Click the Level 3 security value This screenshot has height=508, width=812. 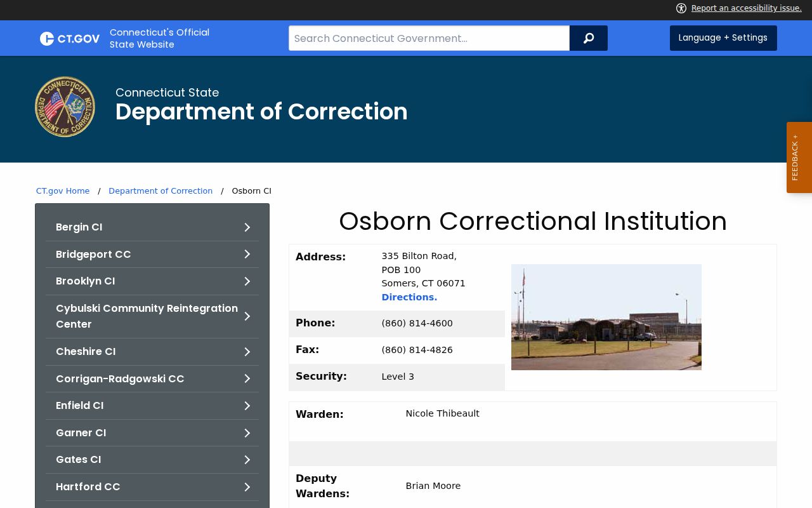click(398, 377)
